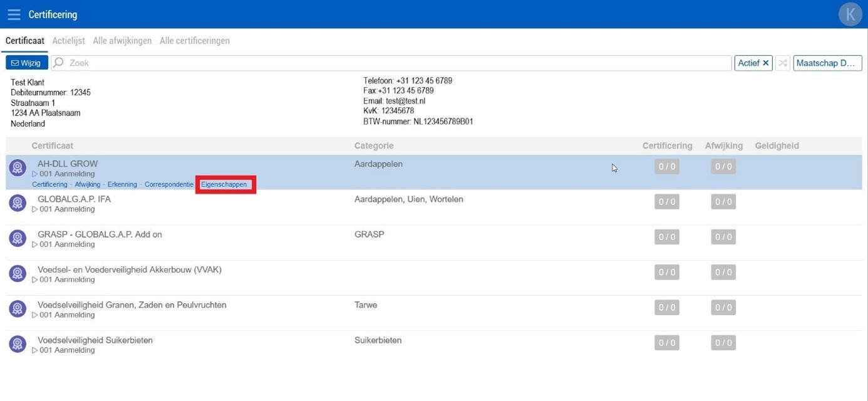Click the GRASP certificate badge icon
Viewport: 868px width, 401px height.
click(18, 238)
